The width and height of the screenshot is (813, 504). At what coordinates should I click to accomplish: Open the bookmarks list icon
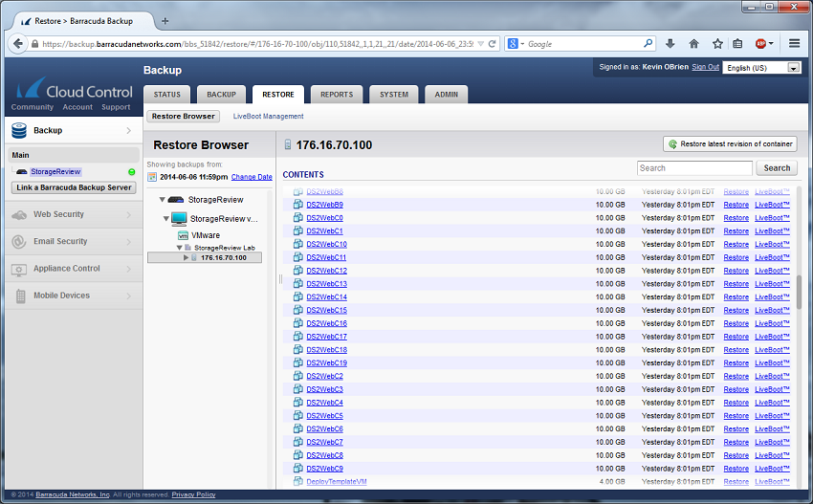coord(737,44)
